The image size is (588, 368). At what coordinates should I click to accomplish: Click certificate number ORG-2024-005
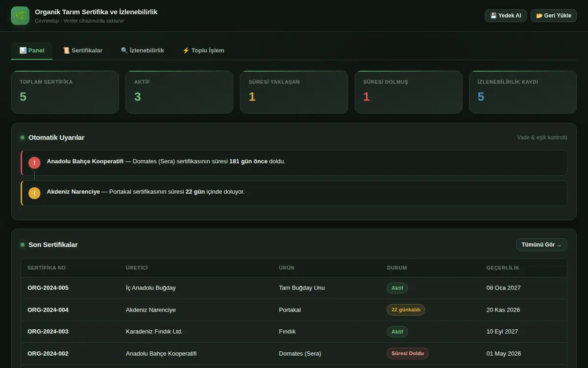point(48,288)
